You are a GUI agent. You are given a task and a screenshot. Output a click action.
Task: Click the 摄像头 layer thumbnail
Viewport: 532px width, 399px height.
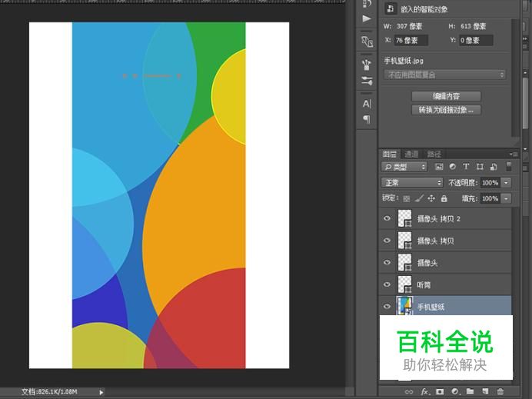tap(404, 262)
